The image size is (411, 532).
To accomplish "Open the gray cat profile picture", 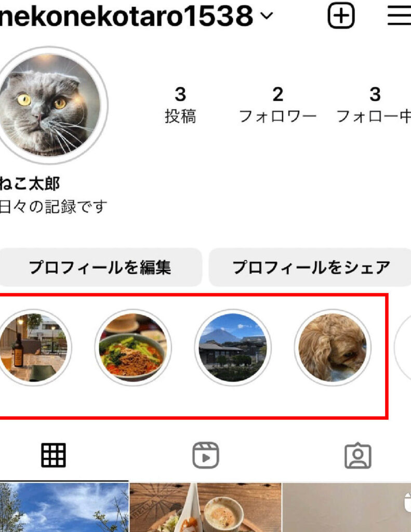I will [x=50, y=105].
